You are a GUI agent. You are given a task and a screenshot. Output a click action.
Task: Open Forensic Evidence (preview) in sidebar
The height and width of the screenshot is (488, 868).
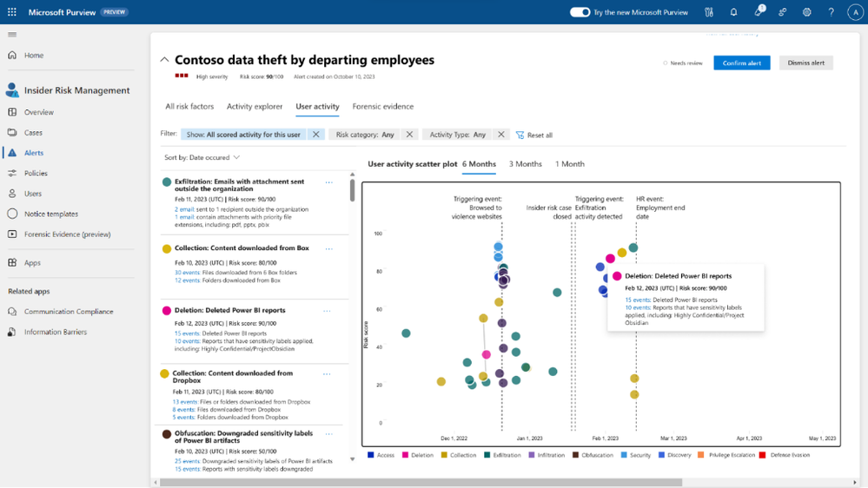[x=67, y=234]
